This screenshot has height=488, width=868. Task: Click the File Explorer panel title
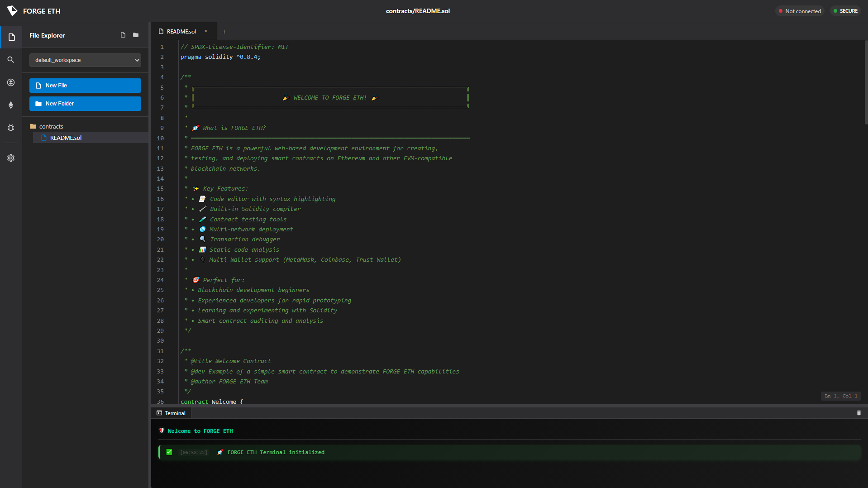coord(47,35)
